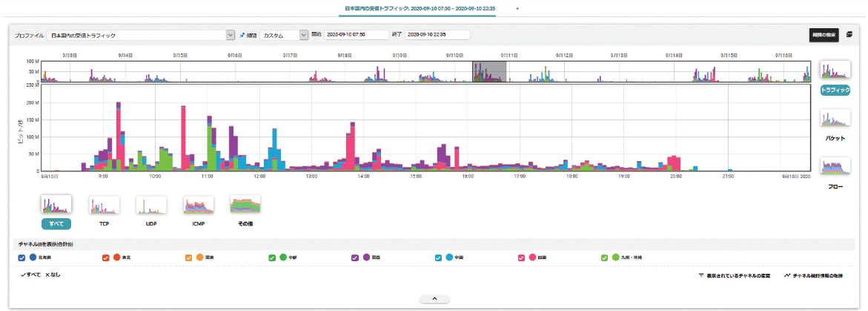Image resolution: width=868 pixels, height=311 pixels.
Task: Switch to the パケット (Packets) view thumbnail
Action: [x=835, y=119]
